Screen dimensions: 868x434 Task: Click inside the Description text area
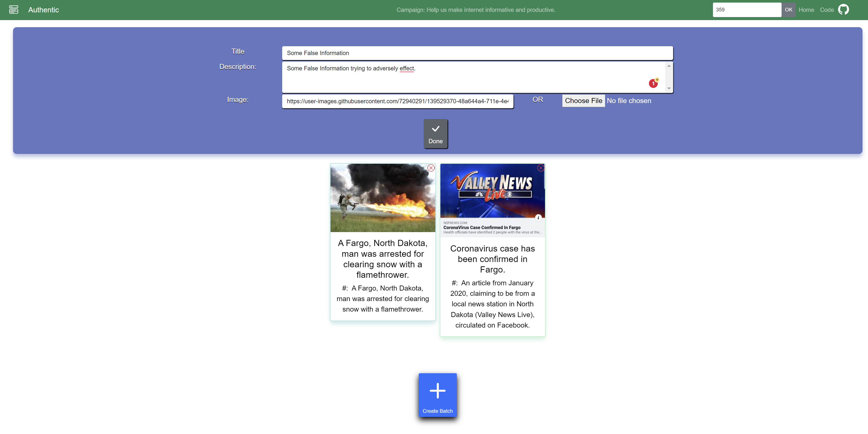click(x=472, y=77)
